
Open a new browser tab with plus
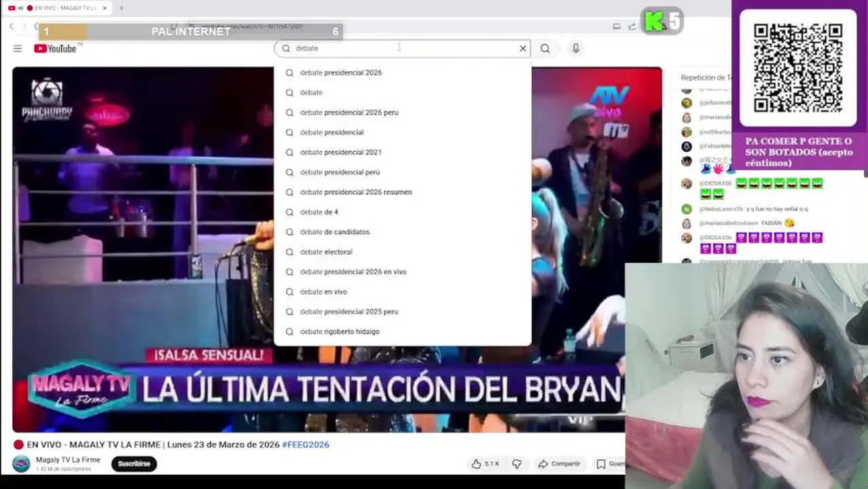coord(121,8)
